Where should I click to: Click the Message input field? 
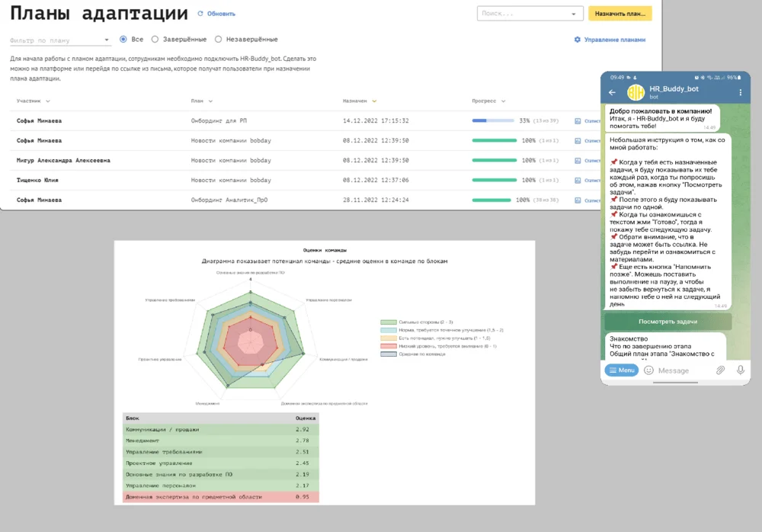tap(682, 370)
